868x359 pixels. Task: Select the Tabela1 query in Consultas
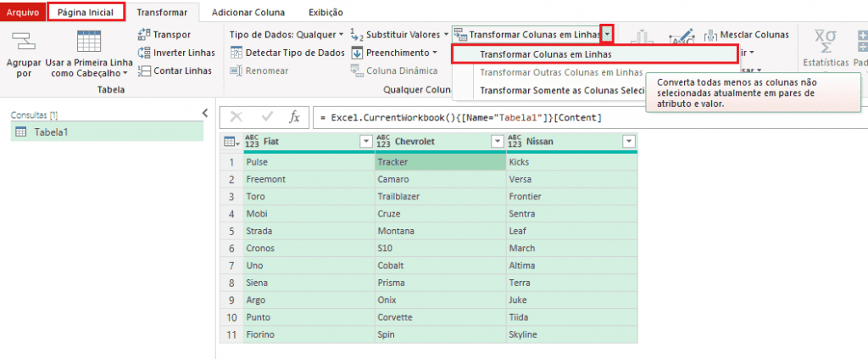107,132
